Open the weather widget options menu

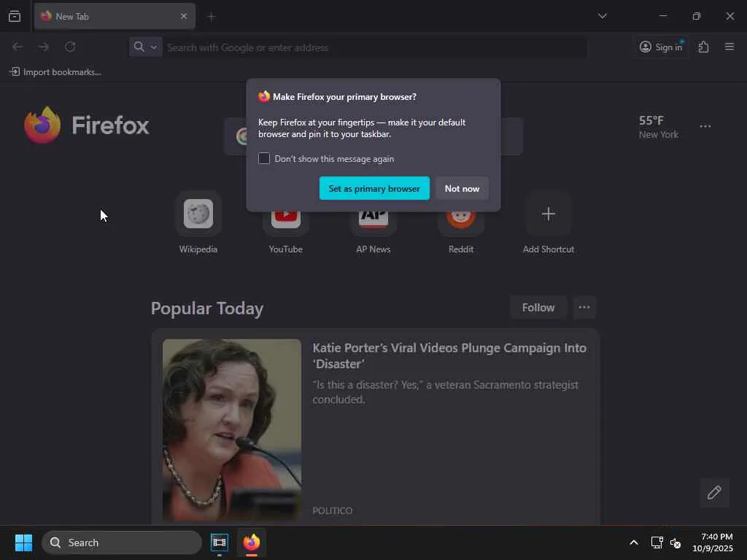[x=705, y=126]
